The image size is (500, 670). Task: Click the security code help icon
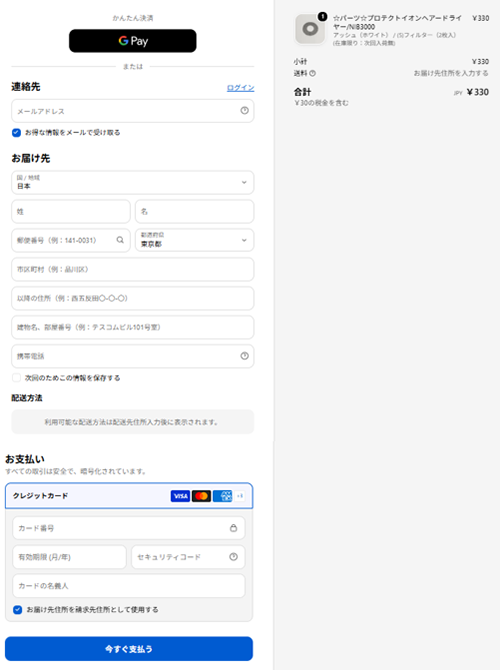click(233, 557)
